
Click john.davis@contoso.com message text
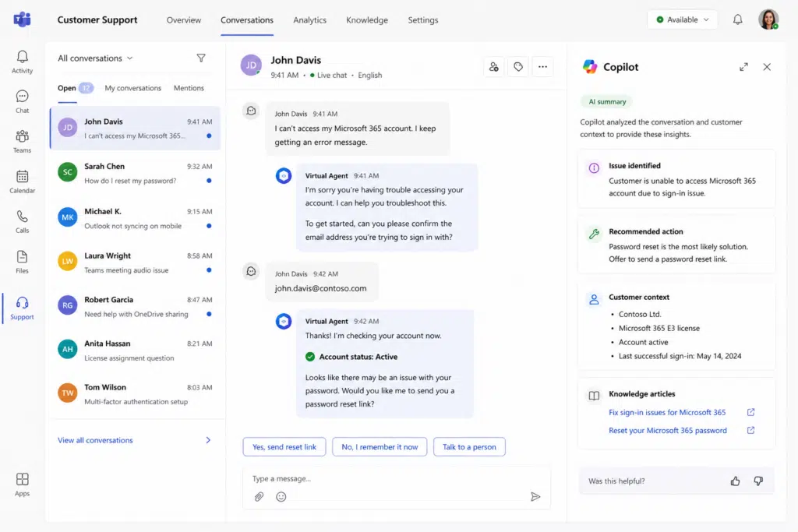[320, 288]
